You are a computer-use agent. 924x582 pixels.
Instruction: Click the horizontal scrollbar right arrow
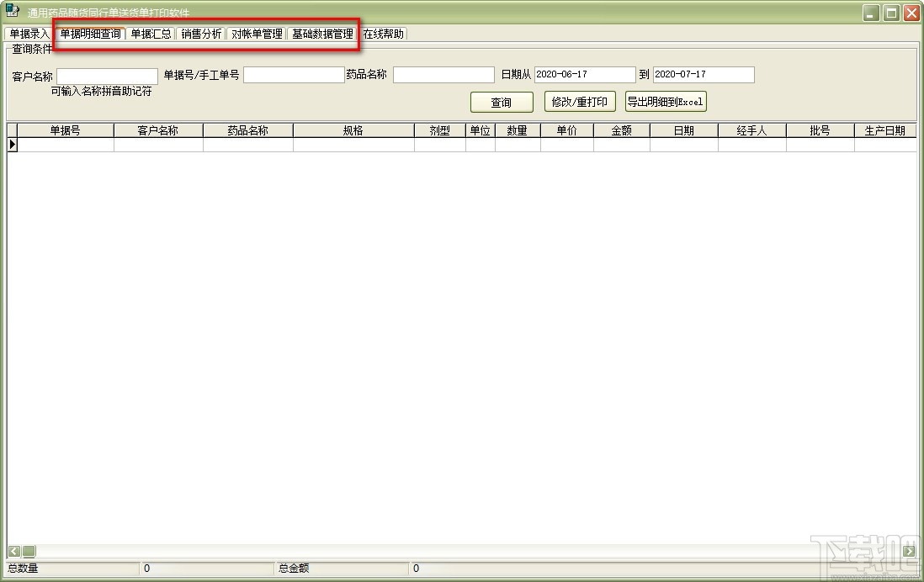[909, 552]
